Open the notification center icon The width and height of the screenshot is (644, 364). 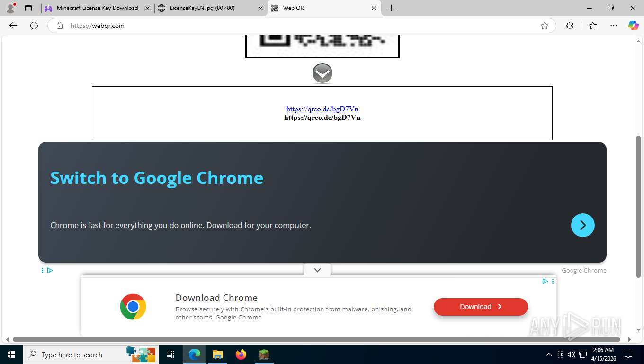[x=628, y=355]
